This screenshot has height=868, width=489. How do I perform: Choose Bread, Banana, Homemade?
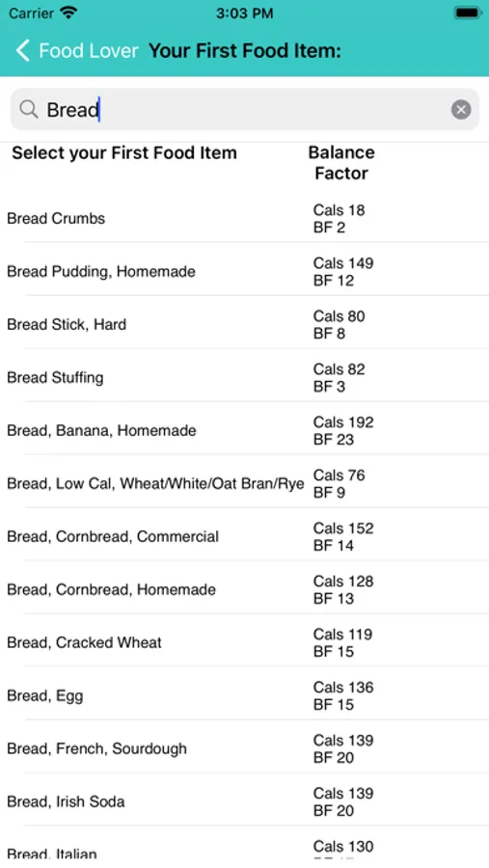(244, 431)
